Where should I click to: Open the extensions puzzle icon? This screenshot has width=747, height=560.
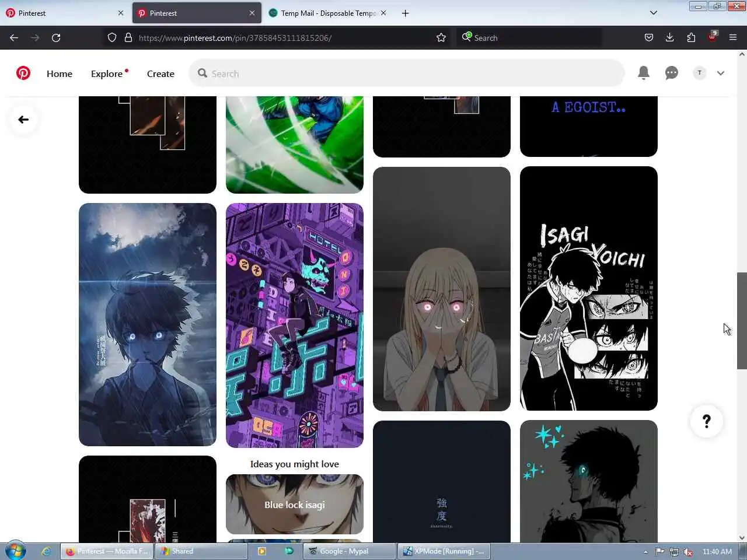[x=691, y=37]
